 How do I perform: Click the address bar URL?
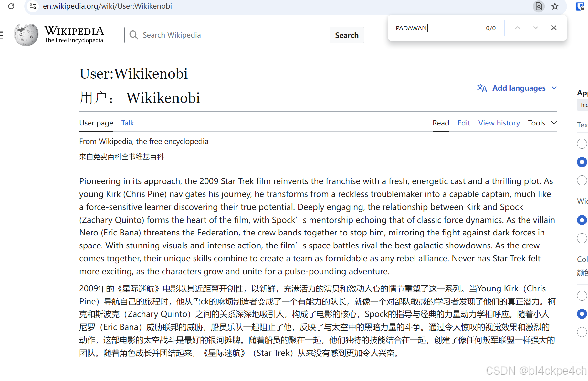pos(107,6)
